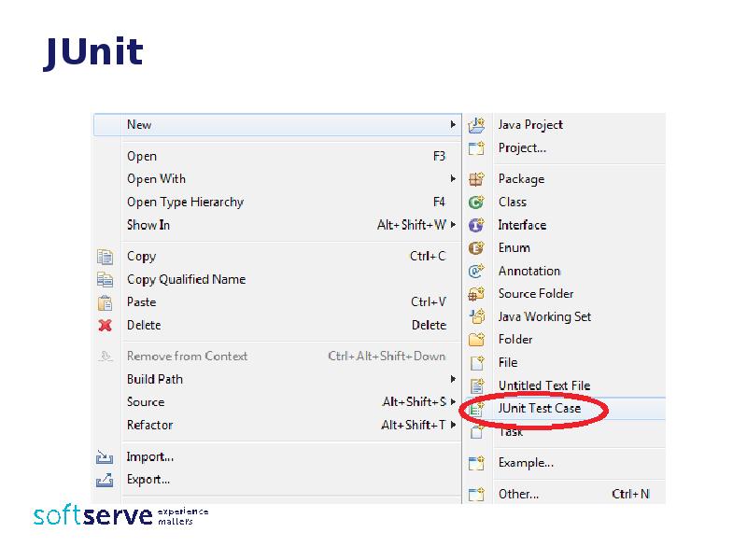Click the Copy icon in context menu
747x560 pixels.
[106, 257]
